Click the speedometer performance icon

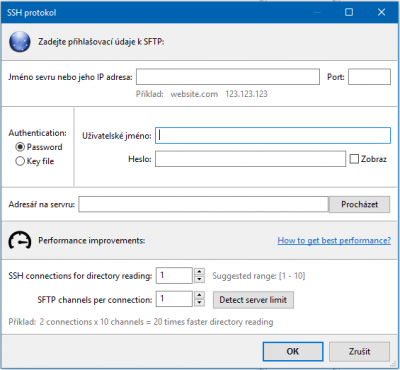[20, 240]
